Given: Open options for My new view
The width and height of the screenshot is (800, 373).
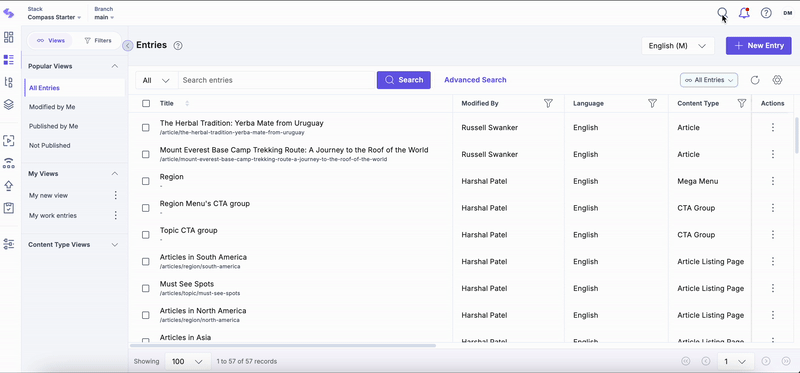Looking at the screenshot, I should tap(116, 195).
